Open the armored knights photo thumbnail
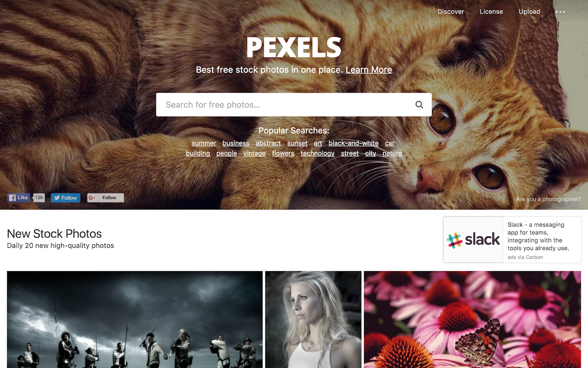Viewport: 588px width, 368px height. 135,319
